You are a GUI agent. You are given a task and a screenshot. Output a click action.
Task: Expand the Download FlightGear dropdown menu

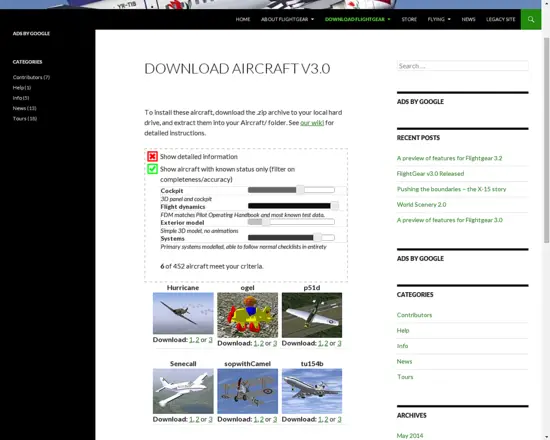(x=357, y=19)
